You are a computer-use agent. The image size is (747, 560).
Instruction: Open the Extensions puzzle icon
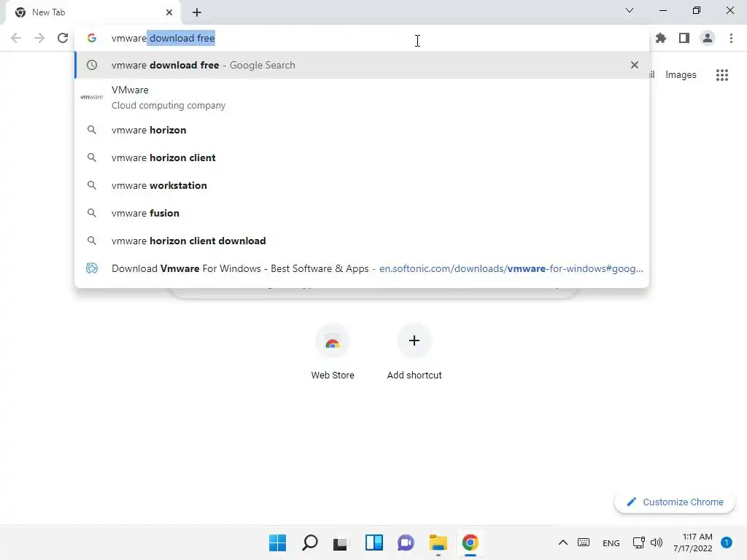coord(661,38)
